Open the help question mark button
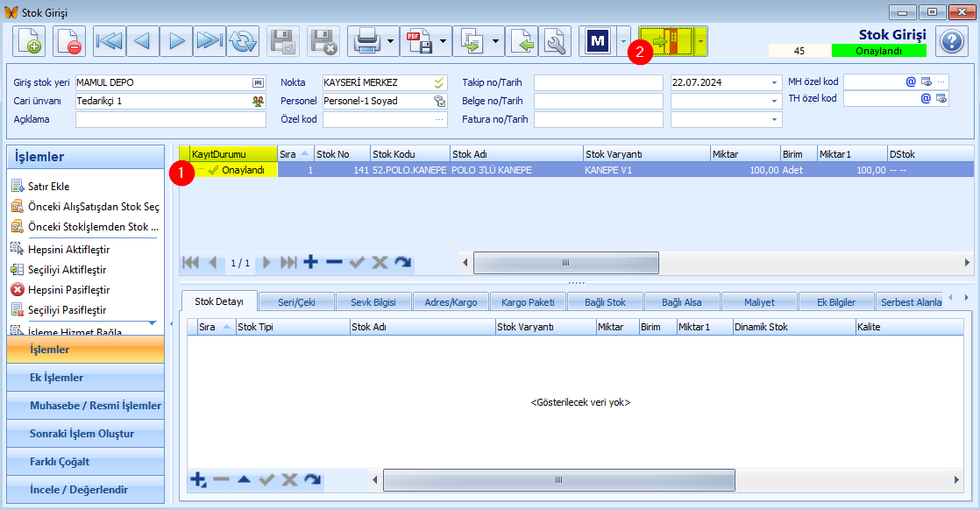This screenshot has height=510, width=980. coord(952,42)
